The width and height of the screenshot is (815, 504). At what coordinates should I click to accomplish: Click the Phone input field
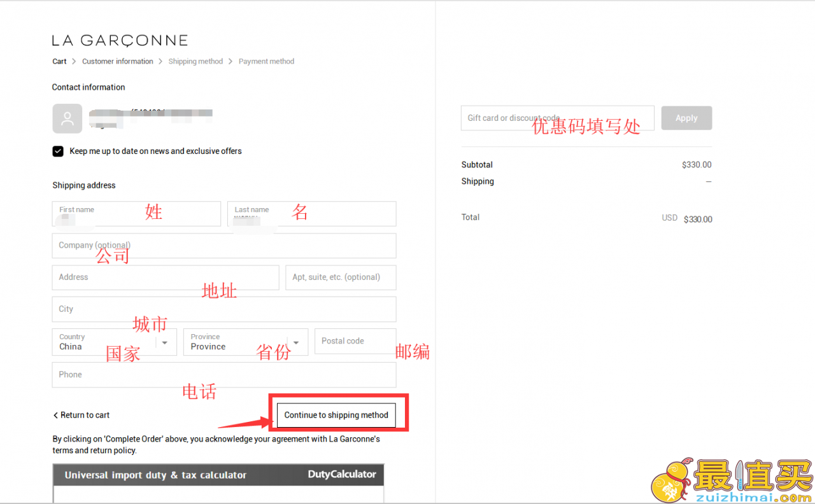(224, 375)
